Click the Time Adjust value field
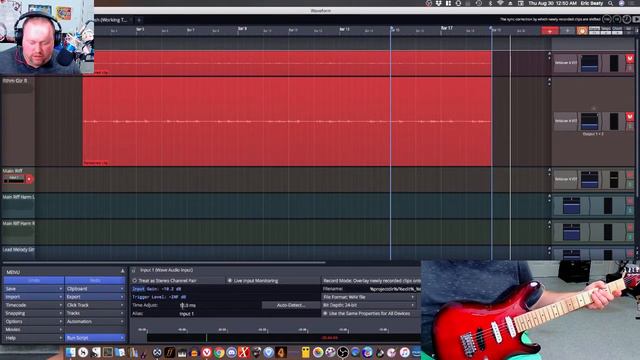Viewport: 640px width, 360px height. coord(188,305)
